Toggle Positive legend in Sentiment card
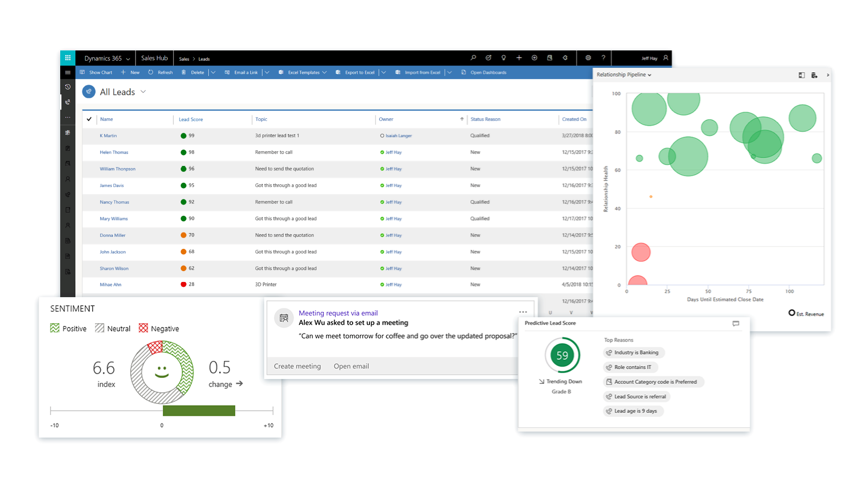868x488 pixels. click(68, 329)
